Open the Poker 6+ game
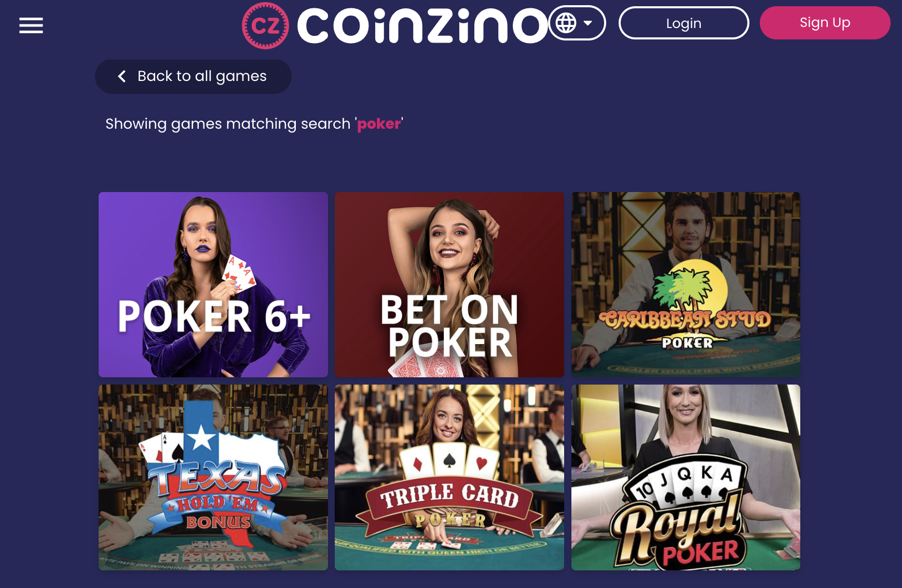902x588 pixels. pyautogui.click(x=213, y=284)
